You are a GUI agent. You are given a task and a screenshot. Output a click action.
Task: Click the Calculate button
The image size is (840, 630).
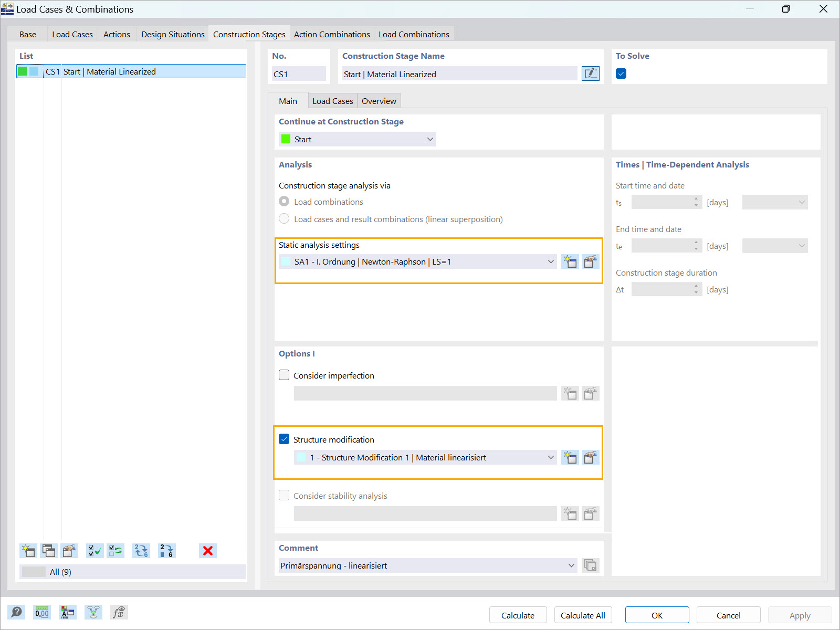(518, 615)
